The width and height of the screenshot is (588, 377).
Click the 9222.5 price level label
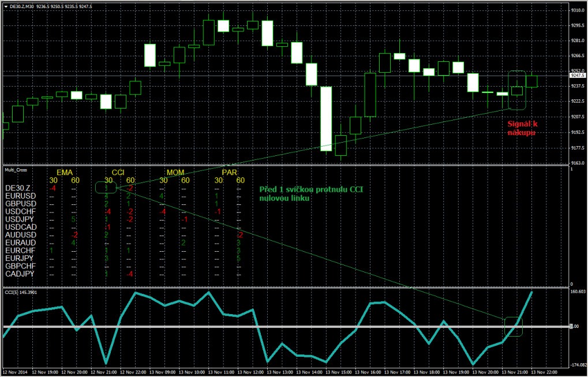click(x=578, y=101)
